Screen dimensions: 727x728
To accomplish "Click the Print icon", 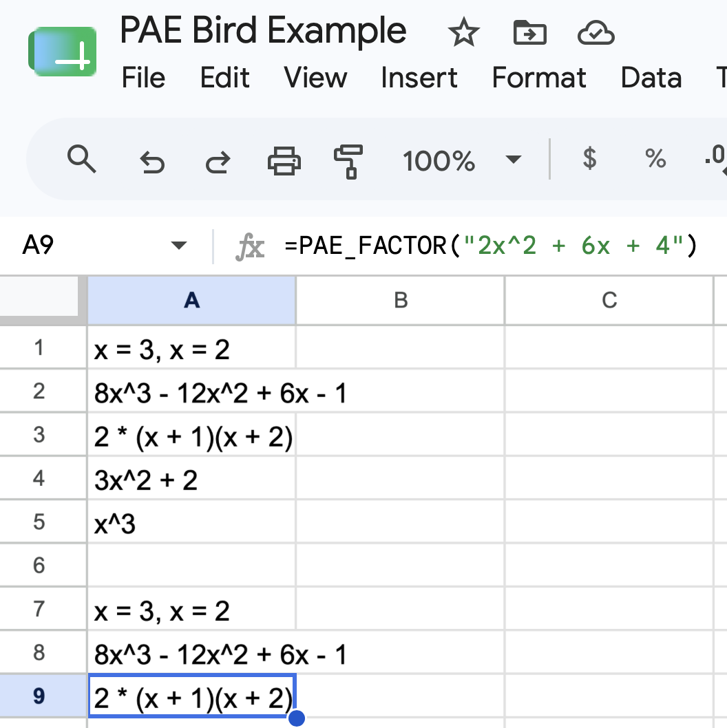I will click(x=284, y=160).
